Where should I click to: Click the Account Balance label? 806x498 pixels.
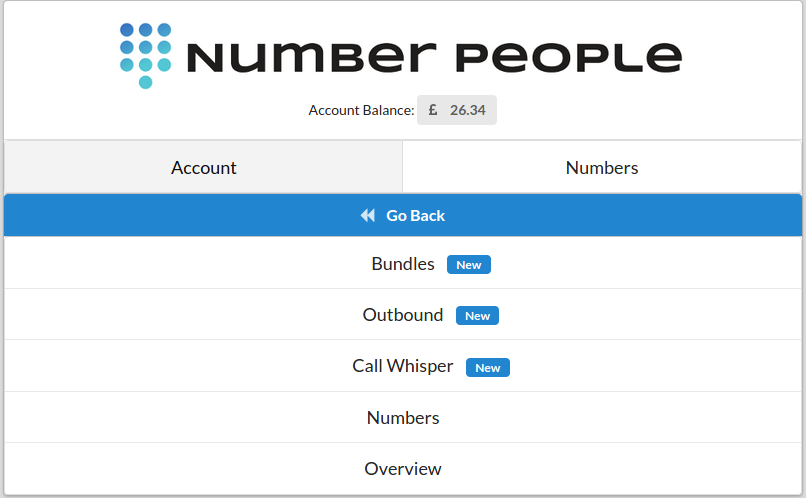click(361, 110)
